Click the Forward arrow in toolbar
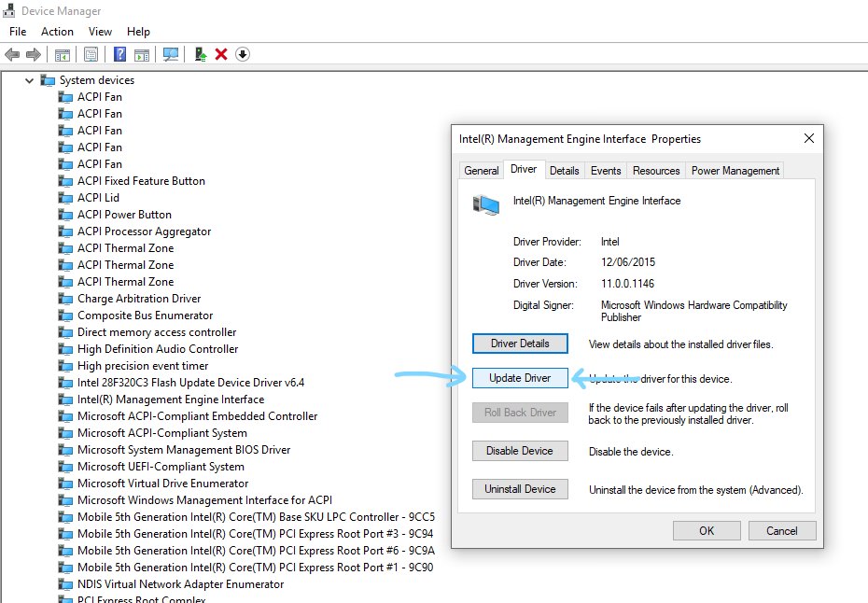 (x=34, y=54)
